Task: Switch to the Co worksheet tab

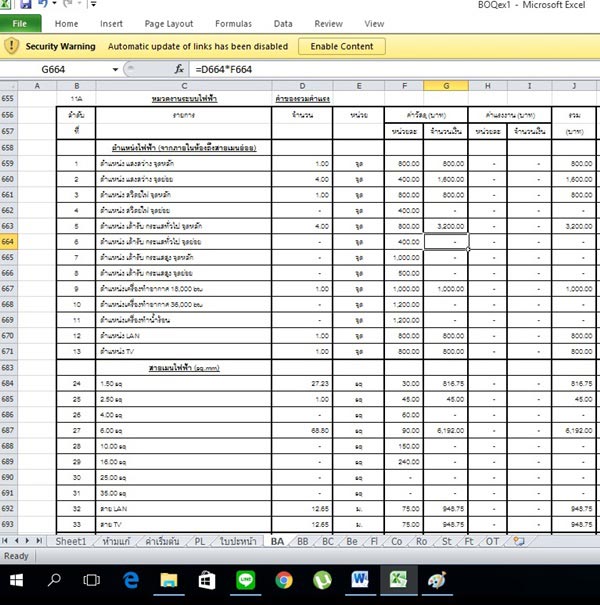Action: coord(397,541)
